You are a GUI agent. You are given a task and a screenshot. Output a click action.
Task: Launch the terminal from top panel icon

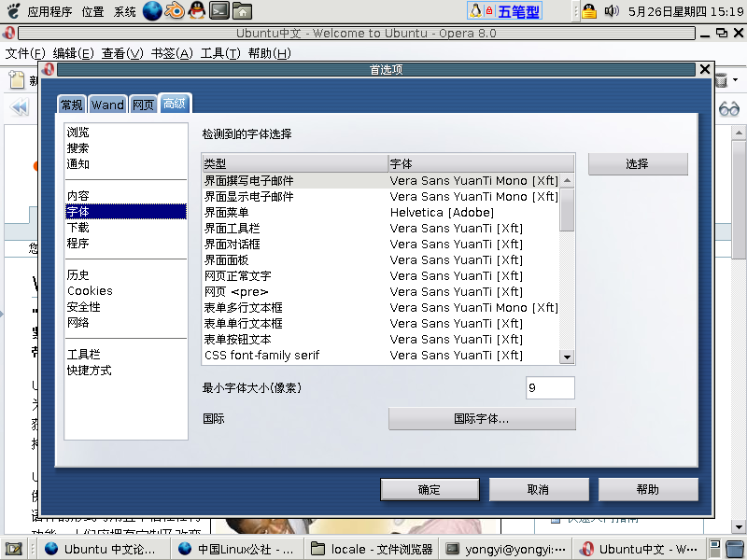pyautogui.click(x=219, y=10)
